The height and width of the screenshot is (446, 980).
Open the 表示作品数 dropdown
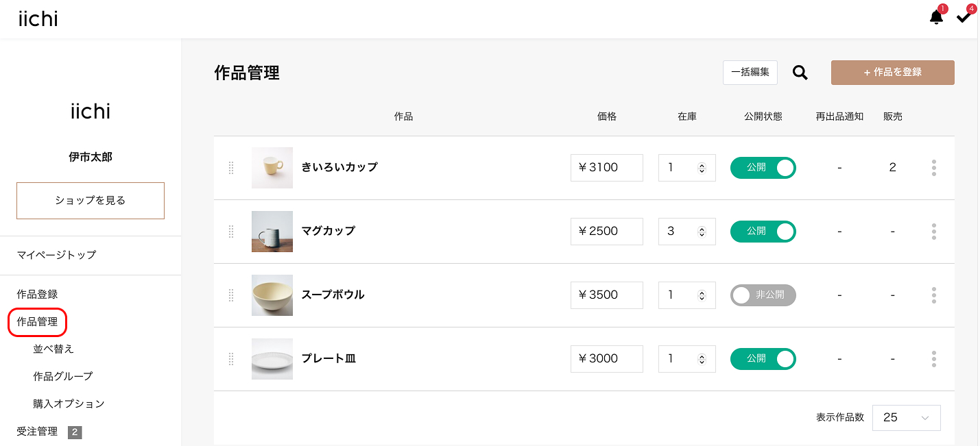pos(906,418)
